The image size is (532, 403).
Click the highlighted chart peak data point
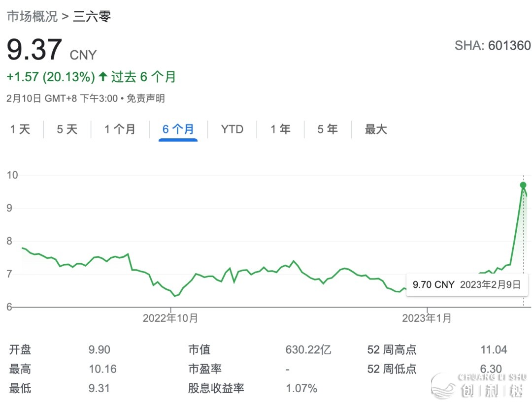click(x=523, y=185)
